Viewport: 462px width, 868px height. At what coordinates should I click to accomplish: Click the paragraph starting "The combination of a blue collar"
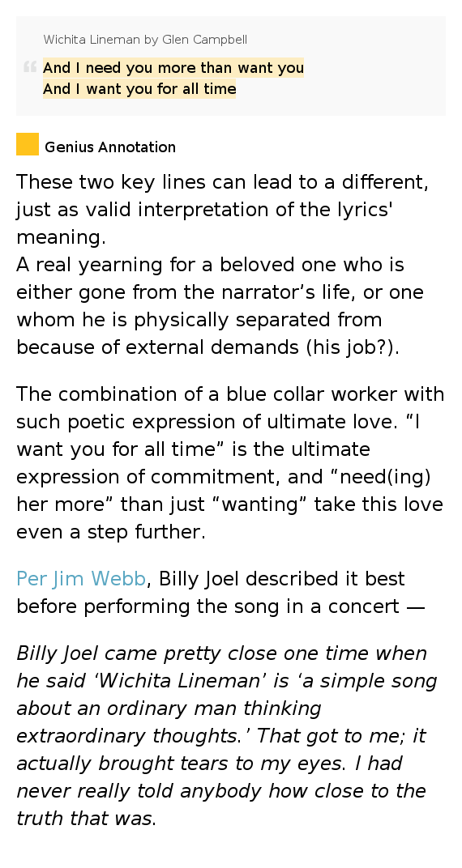click(x=230, y=463)
